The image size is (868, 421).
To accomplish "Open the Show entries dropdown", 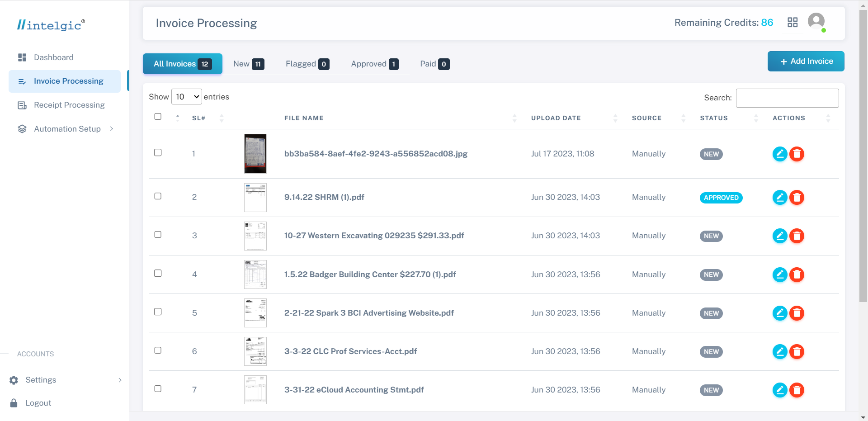I will pyautogui.click(x=186, y=96).
